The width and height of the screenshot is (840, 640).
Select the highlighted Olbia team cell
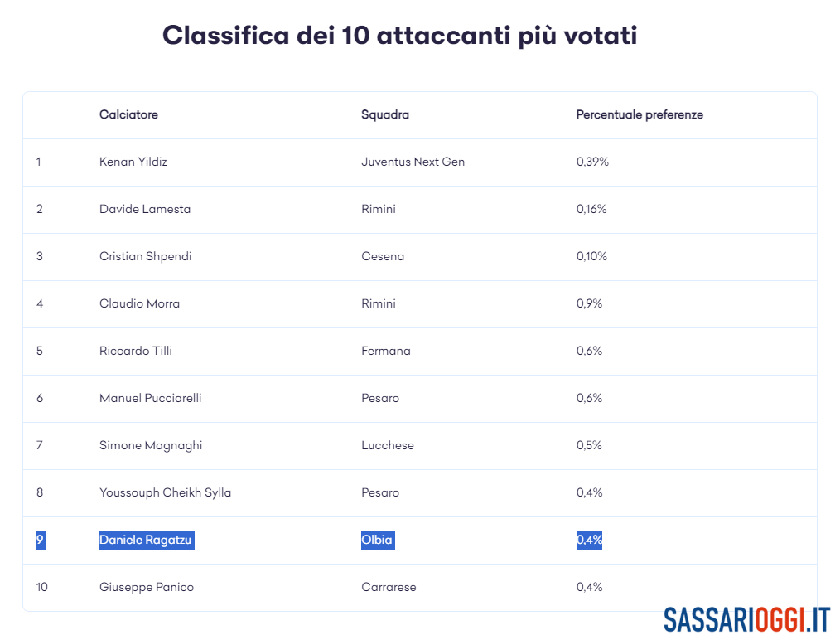(x=378, y=540)
